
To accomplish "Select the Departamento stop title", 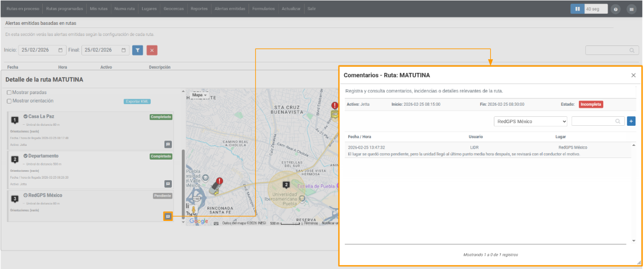I will 43,156.
